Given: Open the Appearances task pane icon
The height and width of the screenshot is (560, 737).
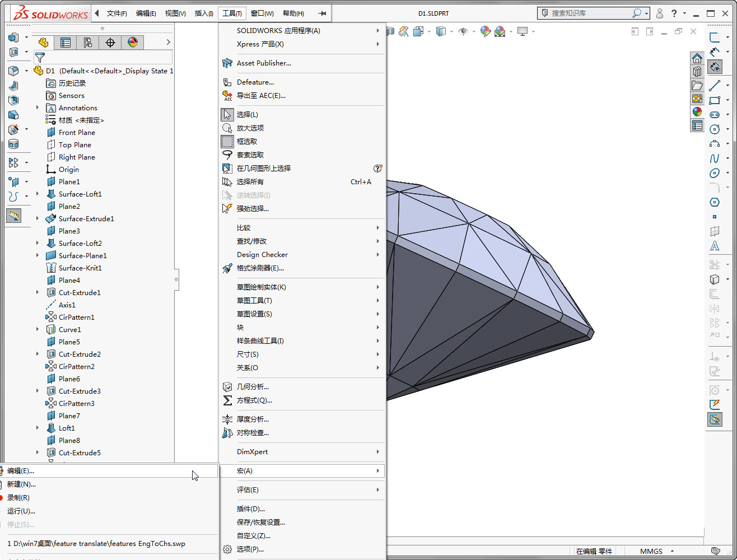Looking at the screenshot, I should (x=697, y=111).
